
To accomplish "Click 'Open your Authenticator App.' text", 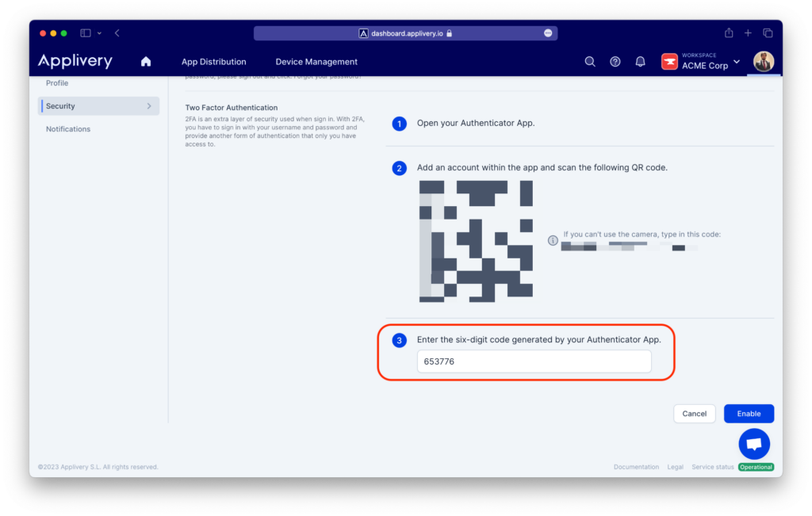I will [476, 123].
